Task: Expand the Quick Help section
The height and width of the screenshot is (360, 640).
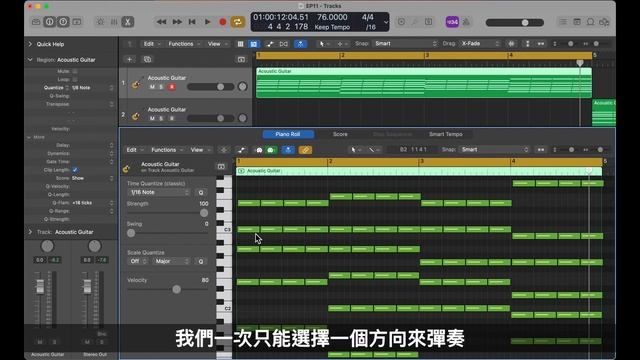Action: click(30, 44)
